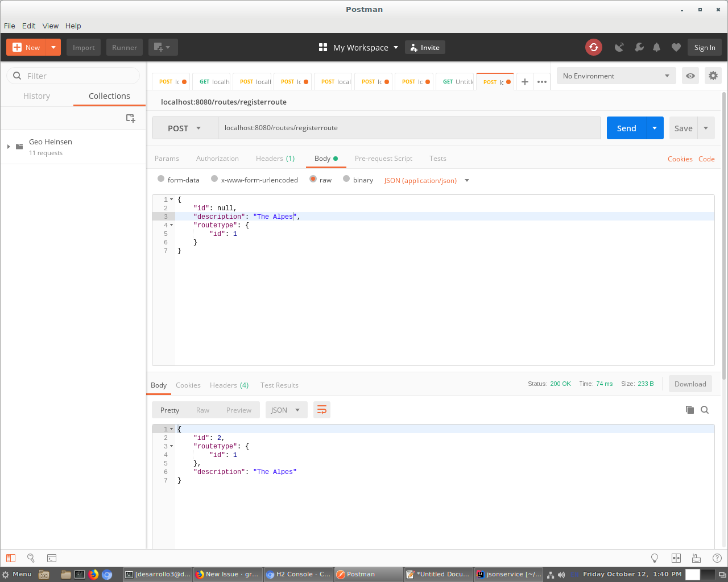Open Code link
Viewport: 728px width, 582px height.
(x=706, y=159)
